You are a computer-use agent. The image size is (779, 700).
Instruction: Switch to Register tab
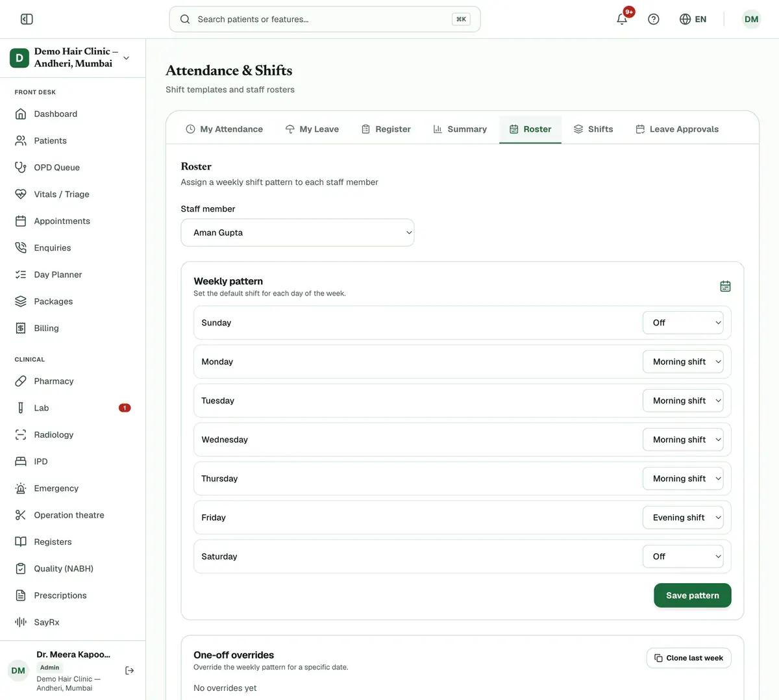tap(386, 129)
